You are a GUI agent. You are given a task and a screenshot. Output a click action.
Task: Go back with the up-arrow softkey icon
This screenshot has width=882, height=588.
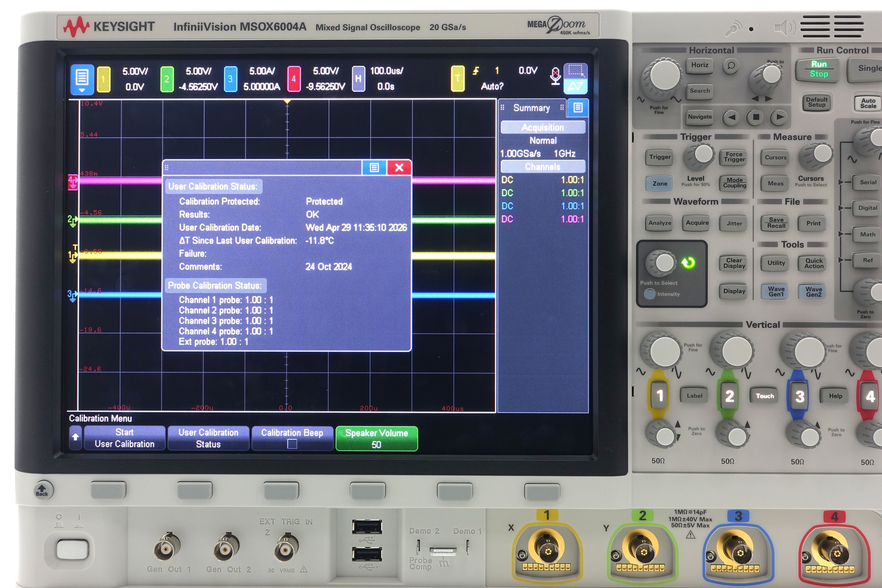pyautogui.click(x=75, y=438)
